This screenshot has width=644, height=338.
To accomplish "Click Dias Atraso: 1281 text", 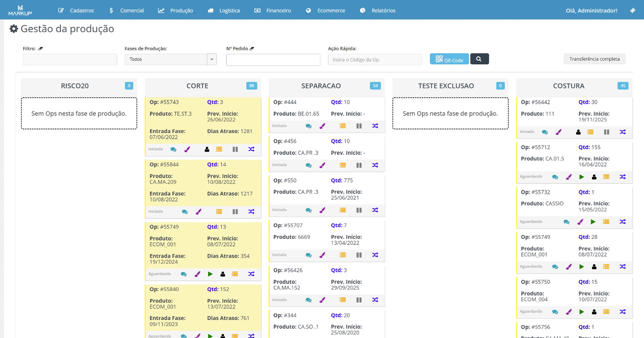I will tap(230, 131).
